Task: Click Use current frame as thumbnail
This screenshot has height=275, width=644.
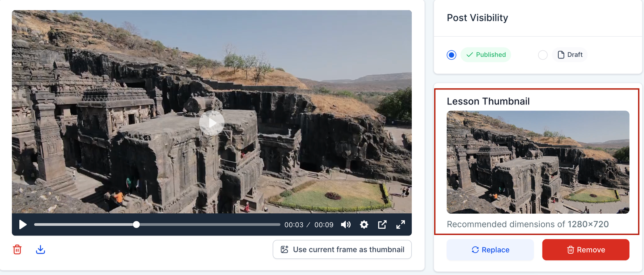Action: pos(342,250)
